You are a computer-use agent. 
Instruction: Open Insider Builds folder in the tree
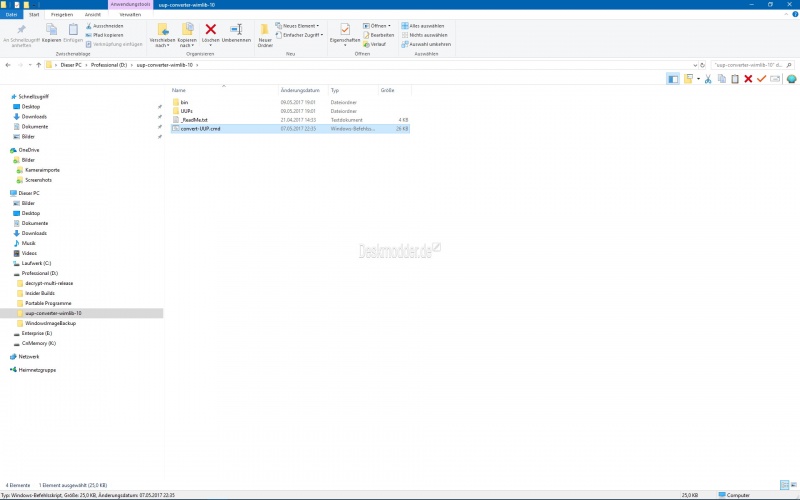click(x=40, y=293)
